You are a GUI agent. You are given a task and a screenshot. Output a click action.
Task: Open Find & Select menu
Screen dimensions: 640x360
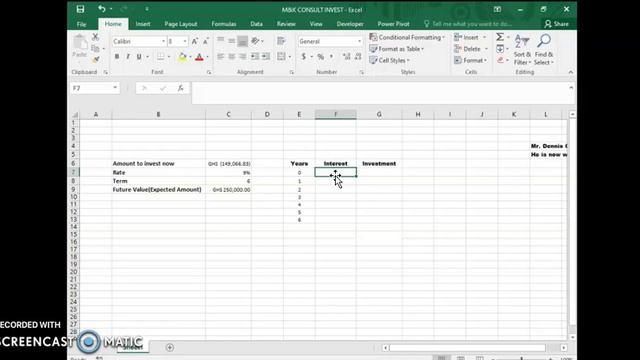pyautogui.click(x=544, y=50)
